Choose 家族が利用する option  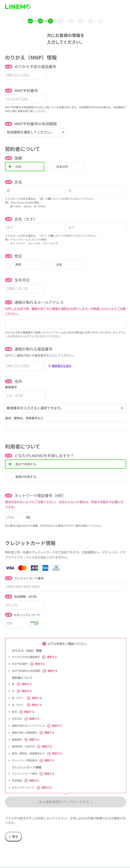pyautogui.click(x=65, y=476)
